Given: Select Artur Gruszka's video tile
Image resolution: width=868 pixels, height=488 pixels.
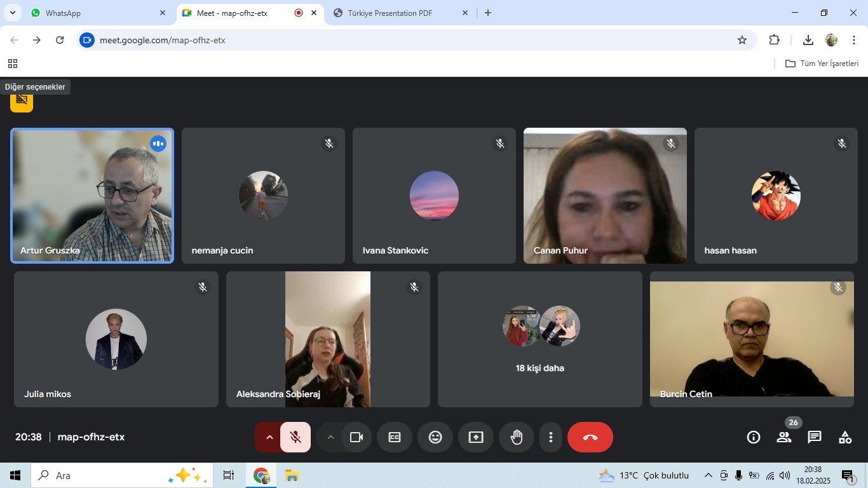Looking at the screenshot, I should [92, 196].
